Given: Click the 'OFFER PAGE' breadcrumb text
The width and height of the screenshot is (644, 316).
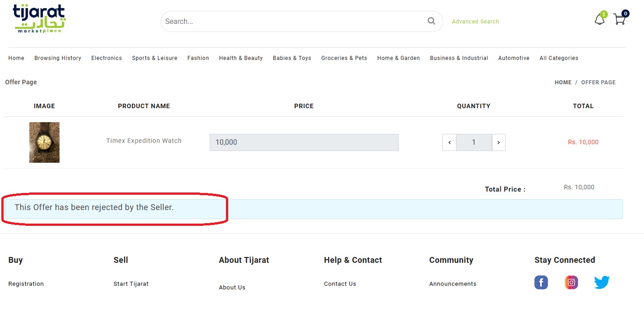Looking at the screenshot, I should 598,82.
